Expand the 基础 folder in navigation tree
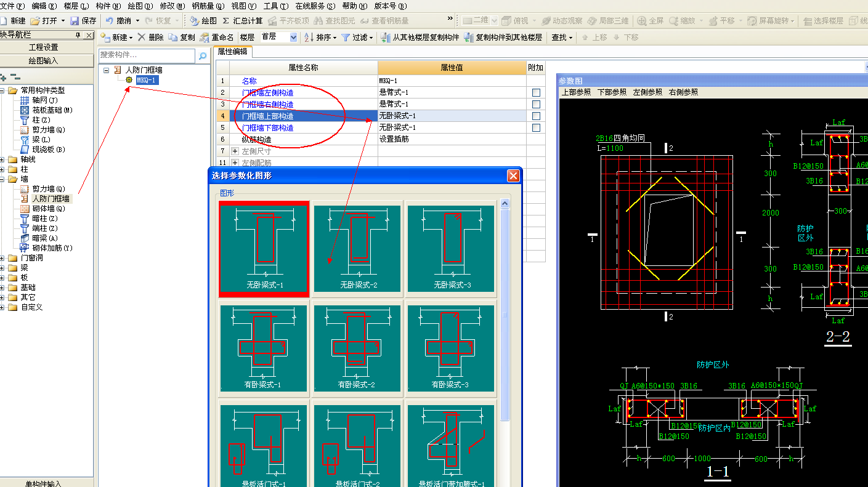 coord(2,287)
